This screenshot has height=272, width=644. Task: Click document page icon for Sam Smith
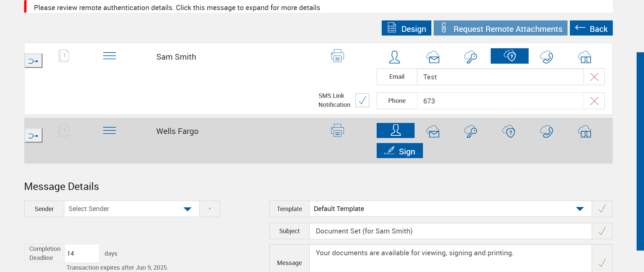64,56
